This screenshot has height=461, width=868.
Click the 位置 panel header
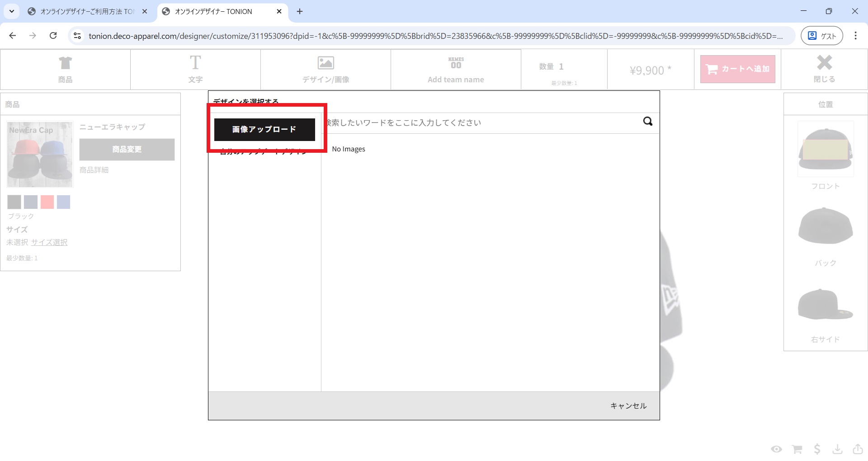826,104
